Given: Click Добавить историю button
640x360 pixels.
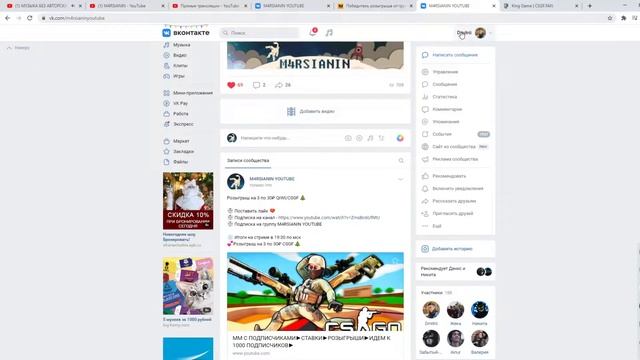Looking at the screenshot, I should coord(456,249).
